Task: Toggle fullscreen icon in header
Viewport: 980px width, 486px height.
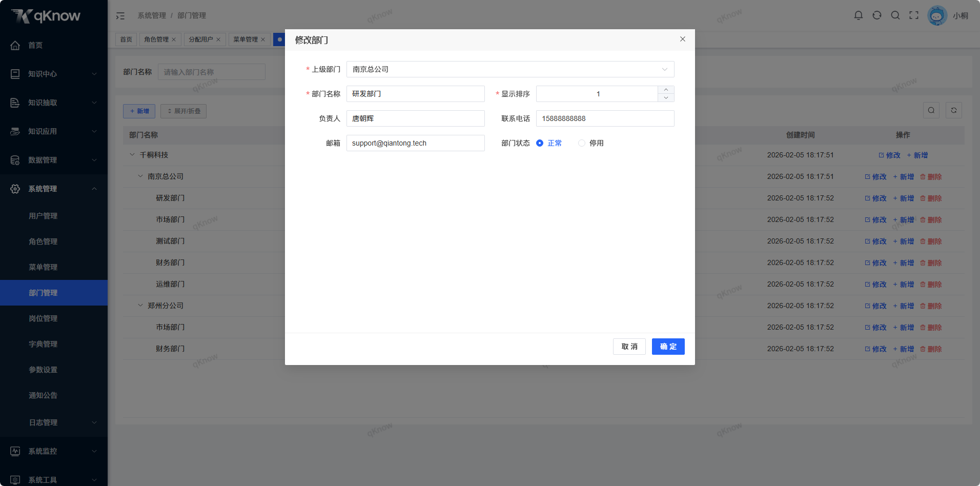Action: coord(914,15)
